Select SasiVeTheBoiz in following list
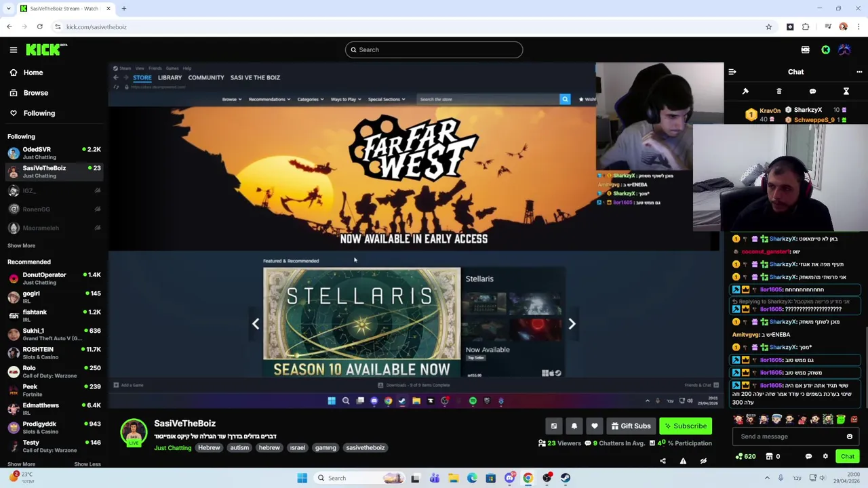The width and height of the screenshot is (868, 488). 54,171
